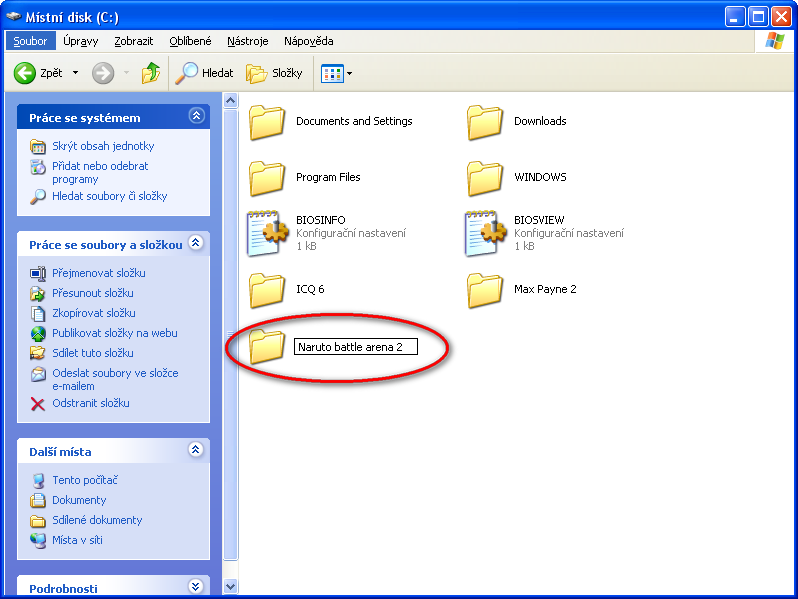This screenshot has width=798, height=599.
Task: Open the Soubor menu
Action: coord(30,41)
